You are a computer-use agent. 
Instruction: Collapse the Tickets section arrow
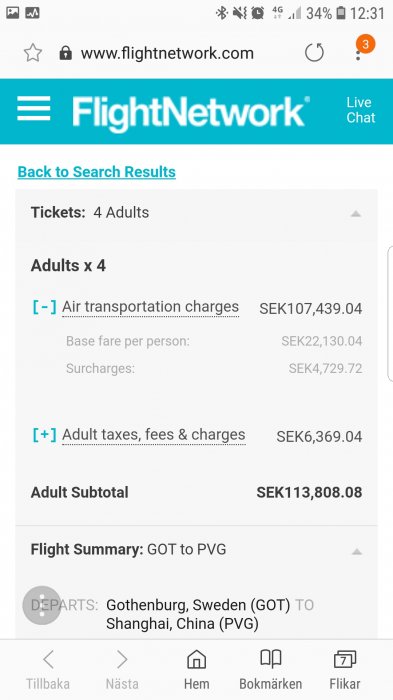355,214
